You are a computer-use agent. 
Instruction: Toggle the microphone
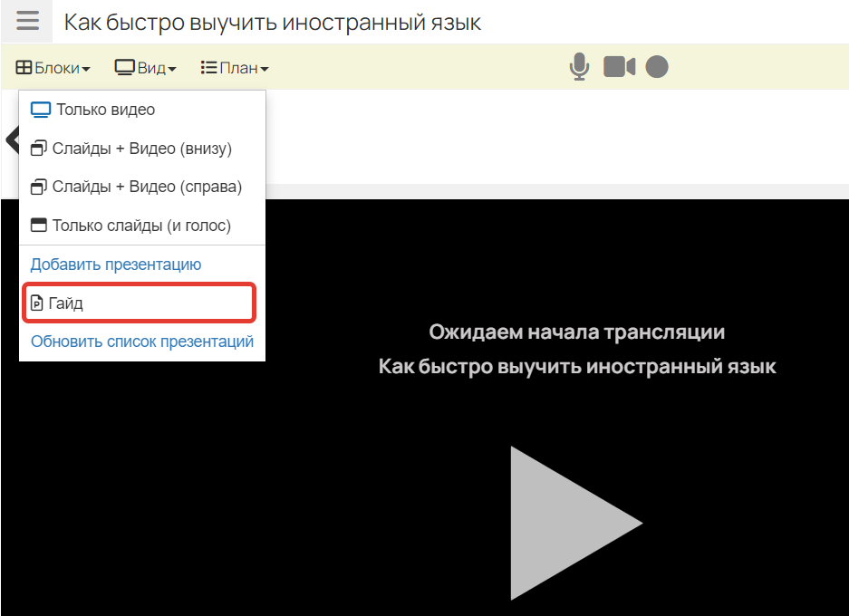(x=579, y=67)
